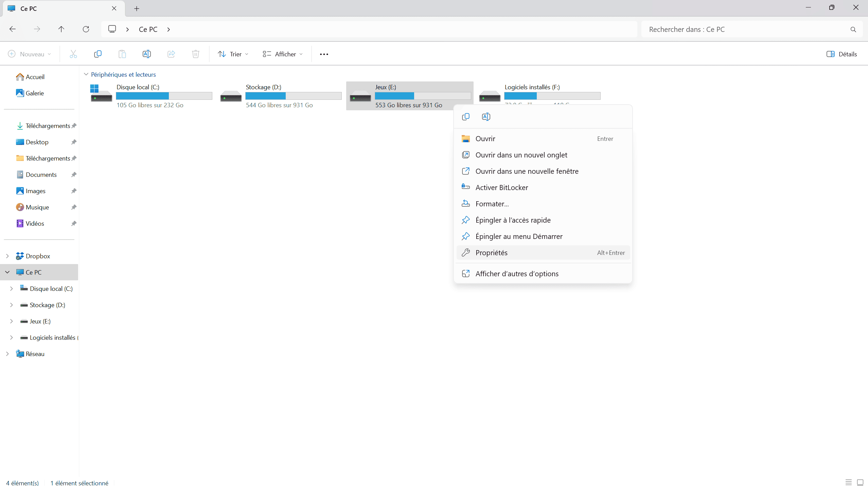Click the rename icon in the context menu
The width and height of the screenshot is (868, 486).
coord(486,117)
